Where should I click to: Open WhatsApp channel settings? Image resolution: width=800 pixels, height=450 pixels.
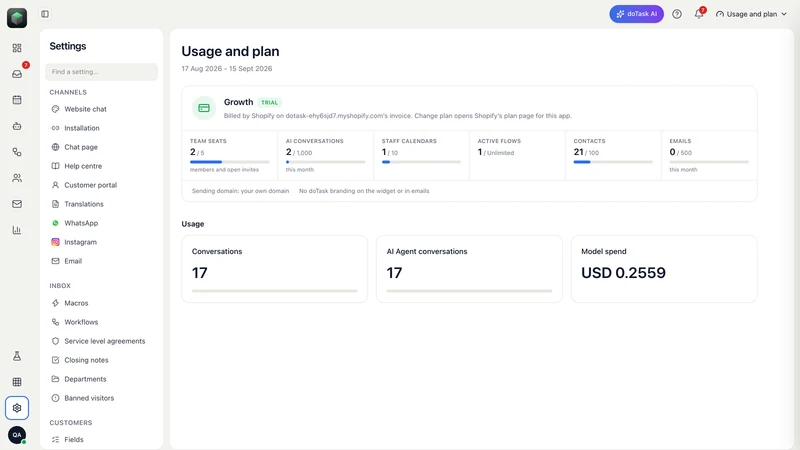(102, 223)
